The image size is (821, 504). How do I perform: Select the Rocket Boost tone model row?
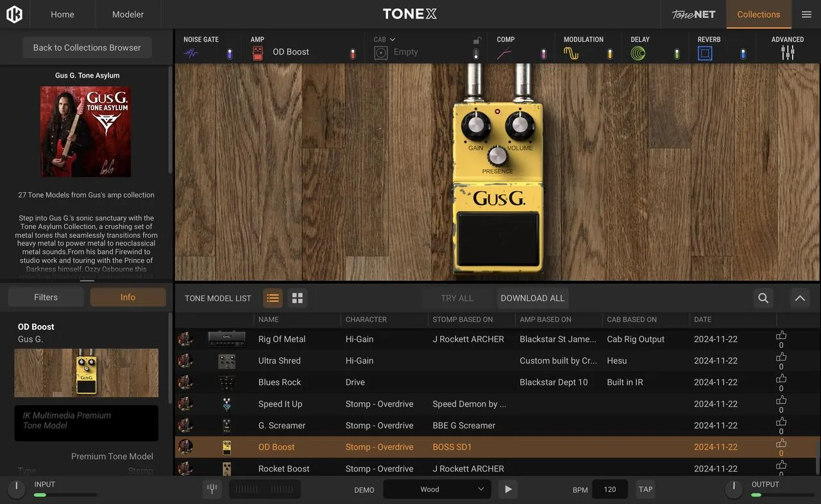click(497, 468)
